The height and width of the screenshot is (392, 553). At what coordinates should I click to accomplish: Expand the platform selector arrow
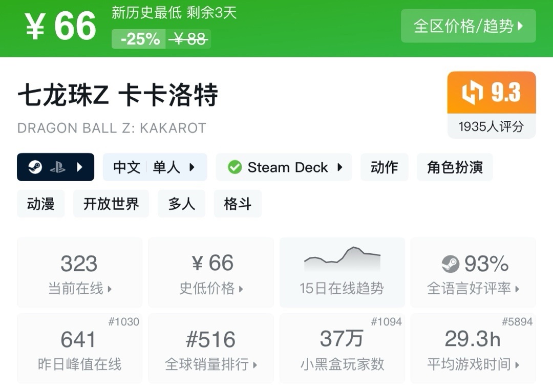(x=79, y=167)
